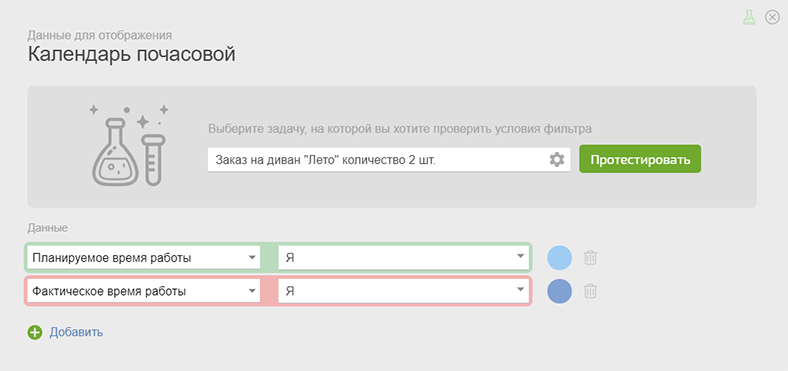This screenshot has height=371, width=788.
Task: Click the Добавить link text
Action: tap(76, 332)
